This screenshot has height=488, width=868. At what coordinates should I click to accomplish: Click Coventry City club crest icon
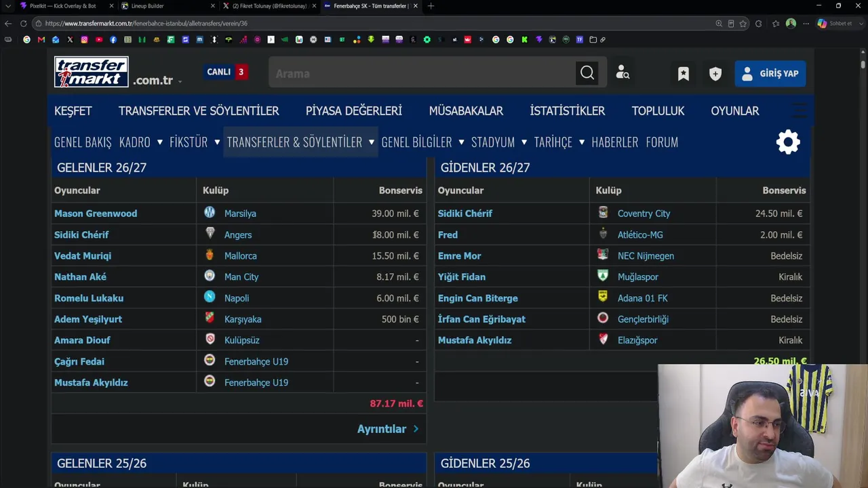(x=603, y=213)
